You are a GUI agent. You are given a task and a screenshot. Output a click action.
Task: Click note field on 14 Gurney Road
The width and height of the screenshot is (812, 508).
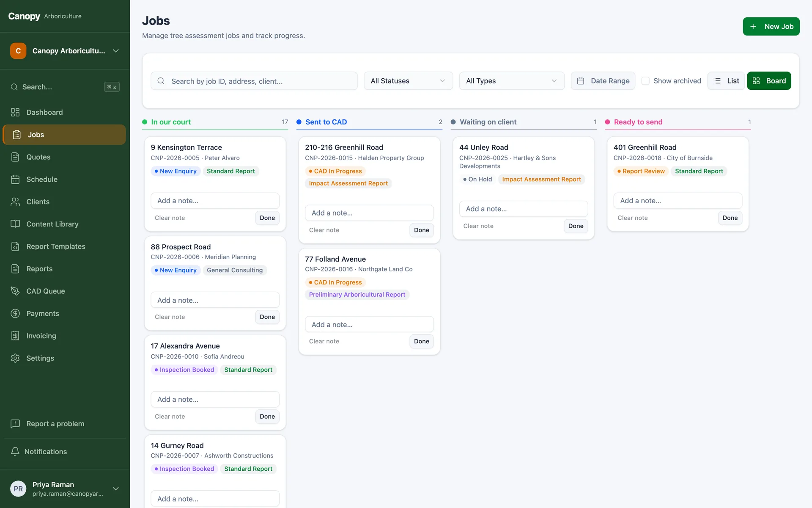215,499
